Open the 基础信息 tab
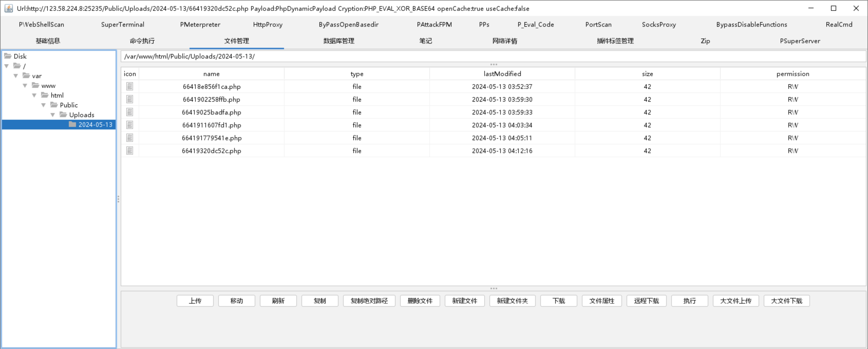This screenshot has height=349, width=868. coord(48,41)
